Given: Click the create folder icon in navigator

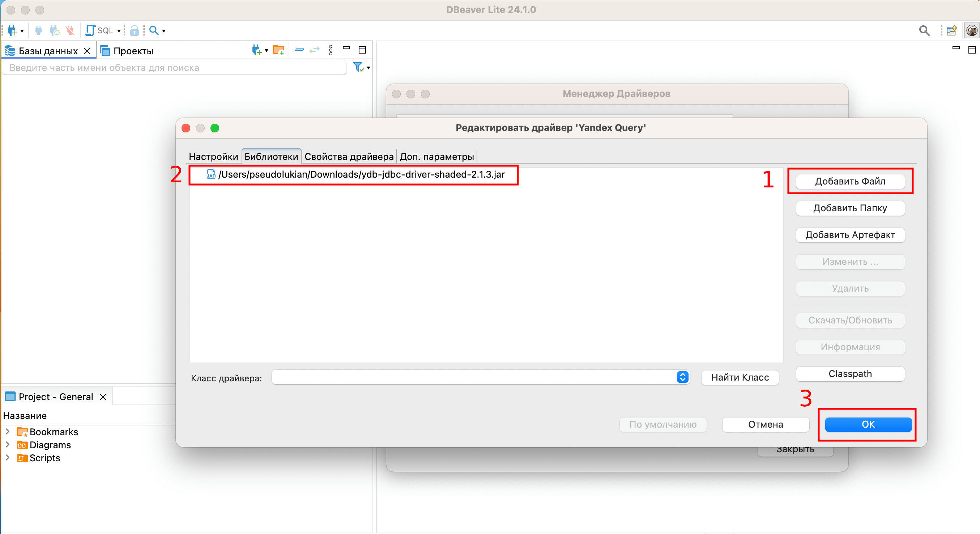Looking at the screenshot, I should [x=278, y=50].
